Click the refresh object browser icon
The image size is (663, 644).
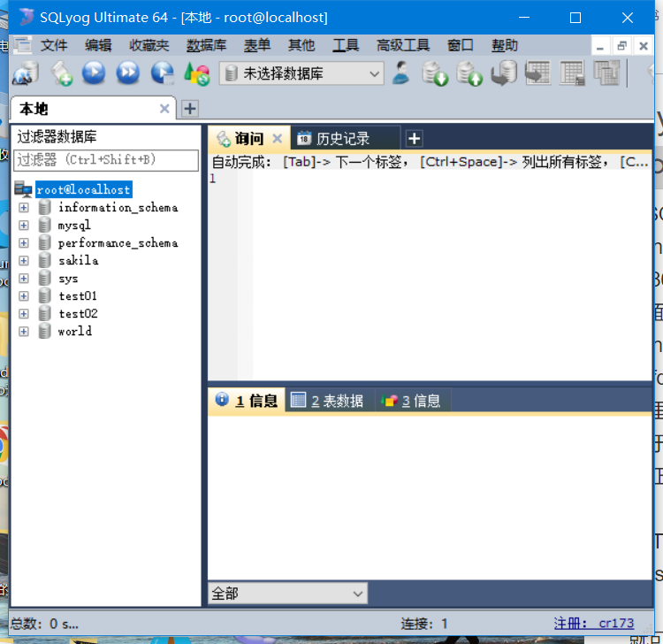click(196, 73)
